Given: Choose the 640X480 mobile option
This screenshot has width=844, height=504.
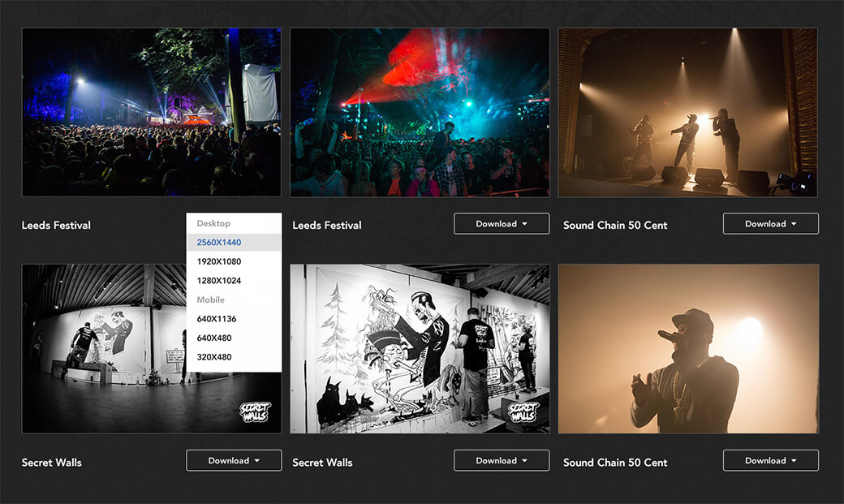Looking at the screenshot, I should point(214,338).
